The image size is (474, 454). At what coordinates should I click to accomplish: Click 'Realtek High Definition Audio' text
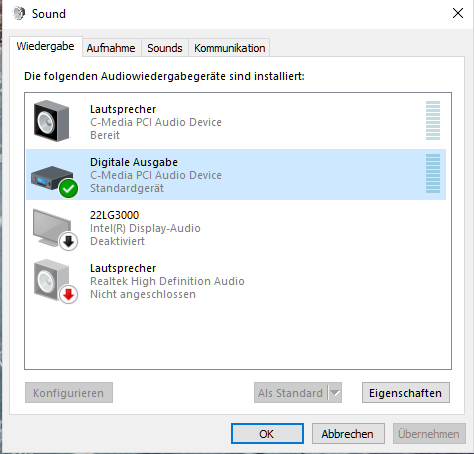(x=167, y=281)
